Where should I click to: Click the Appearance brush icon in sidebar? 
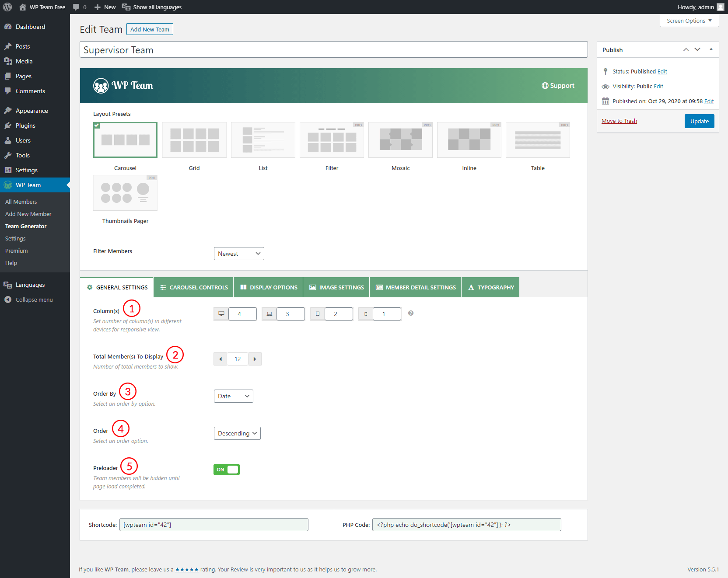coord(8,111)
